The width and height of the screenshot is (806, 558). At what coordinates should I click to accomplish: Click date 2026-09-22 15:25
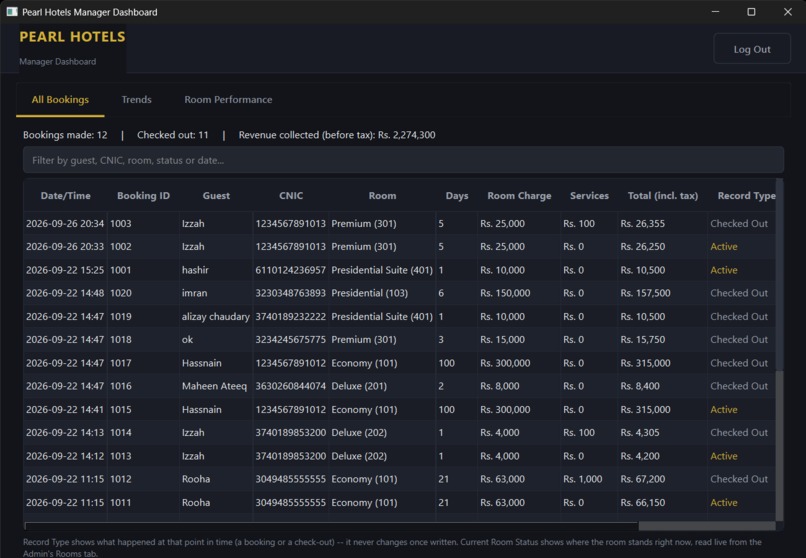click(65, 270)
